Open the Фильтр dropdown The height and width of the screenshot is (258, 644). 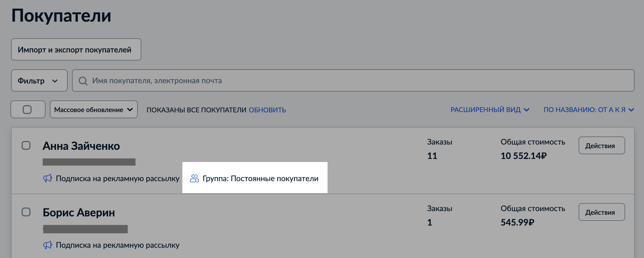[39, 80]
